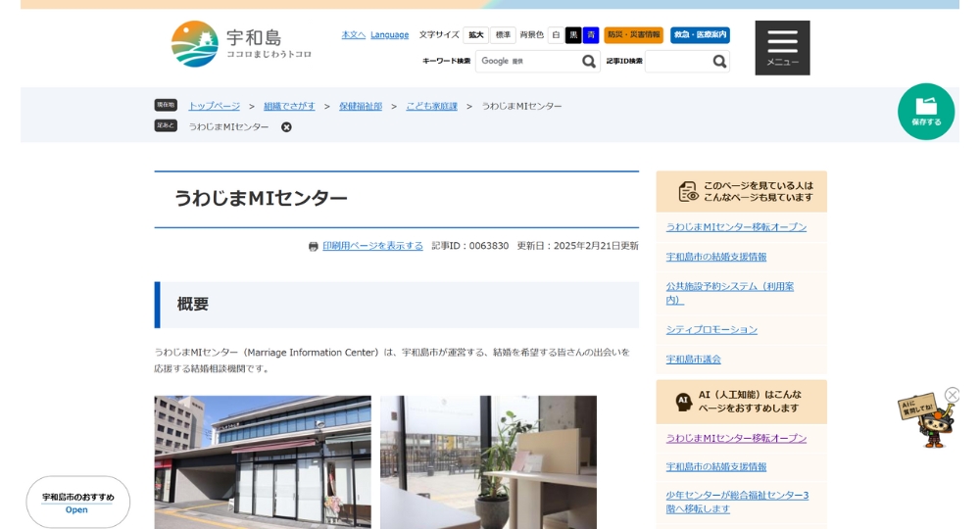Open 公共施設予約システム（利用案内） link
The image size is (980, 529).
tap(729, 293)
